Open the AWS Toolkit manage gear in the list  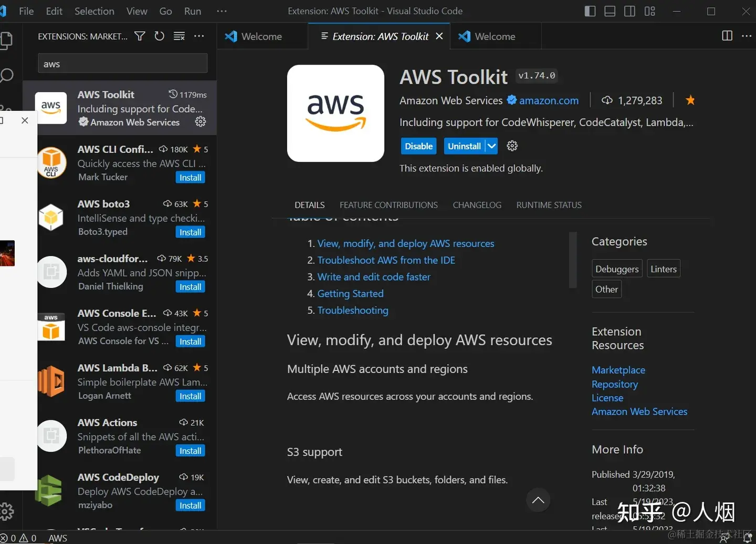tap(201, 122)
